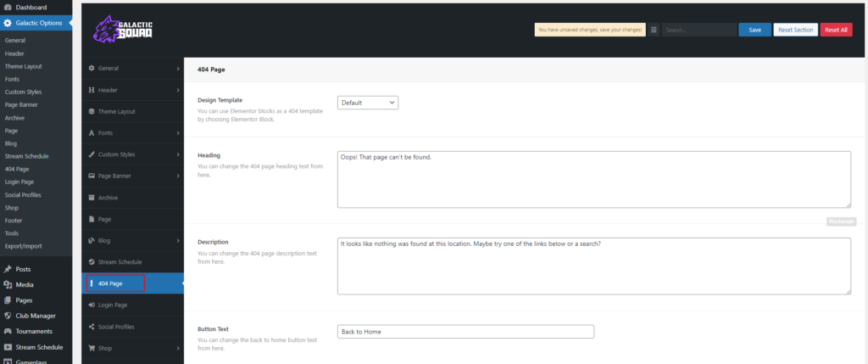Click the Shop cart icon
This screenshot has width=868, height=364.
pos(92,349)
